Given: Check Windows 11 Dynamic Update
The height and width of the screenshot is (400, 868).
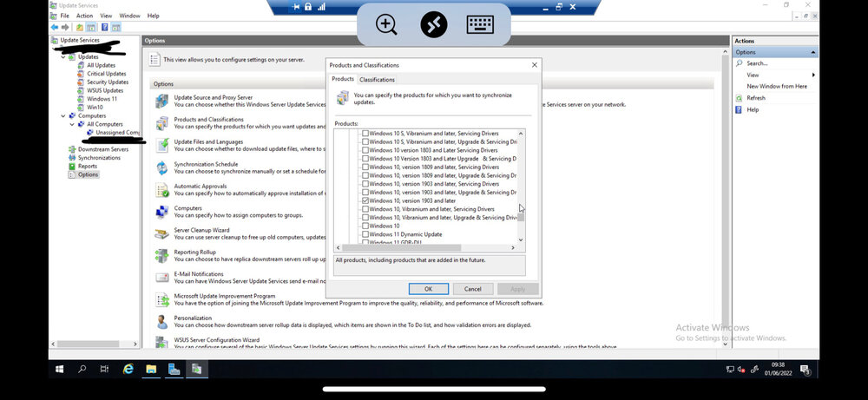Looking at the screenshot, I should tap(365, 234).
